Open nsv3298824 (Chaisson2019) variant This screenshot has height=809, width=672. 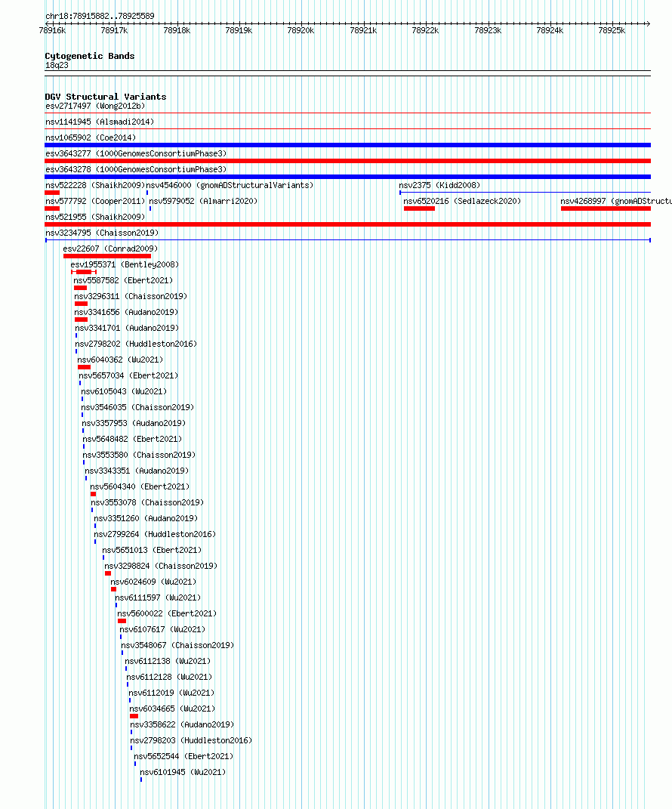coord(161,567)
